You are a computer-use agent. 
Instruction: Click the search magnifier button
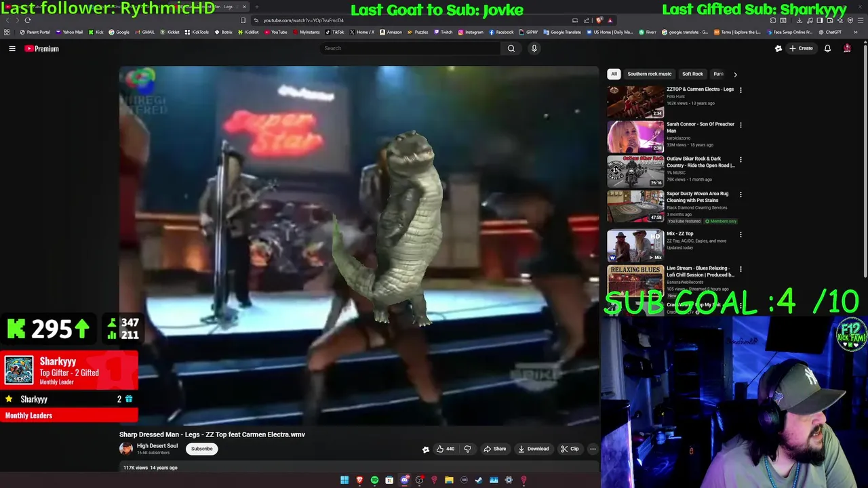pos(511,48)
